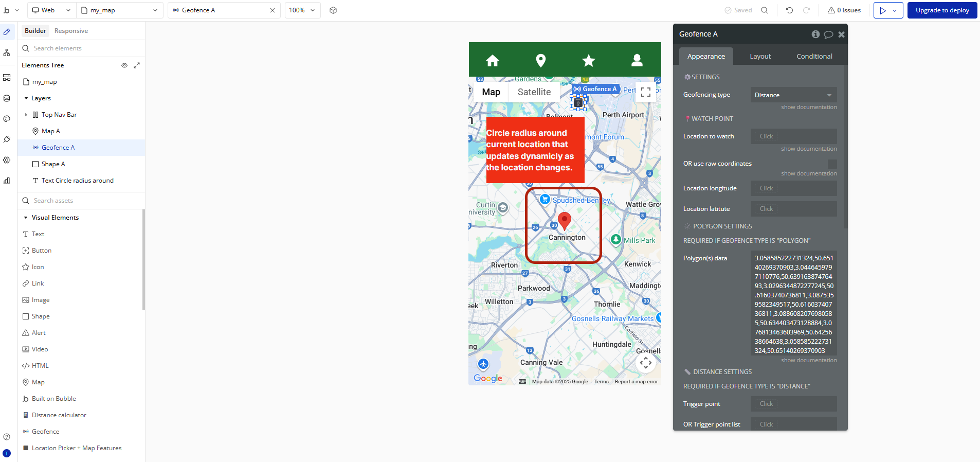Click the home icon in green nav bar
This screenshot has width=980, height=462.
point(493,61)
